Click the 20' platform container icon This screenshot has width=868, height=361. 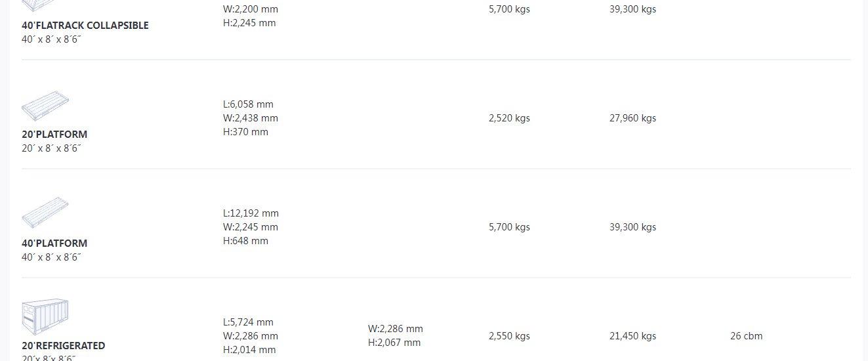[45, 106]
